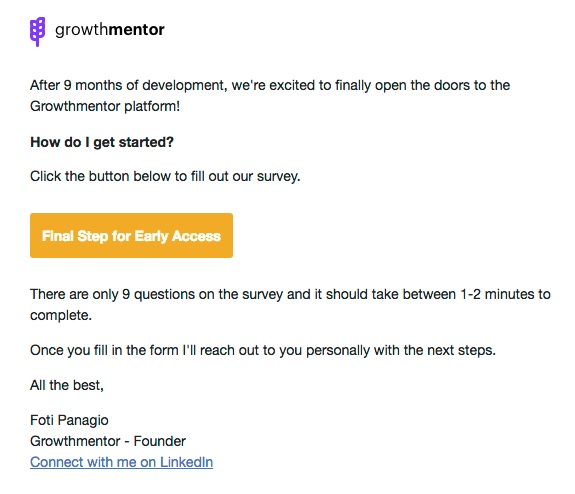Click the 'Growthmentor - Founder' title line
The height and width of the screenshot is (494, 575).
[108, 441]
